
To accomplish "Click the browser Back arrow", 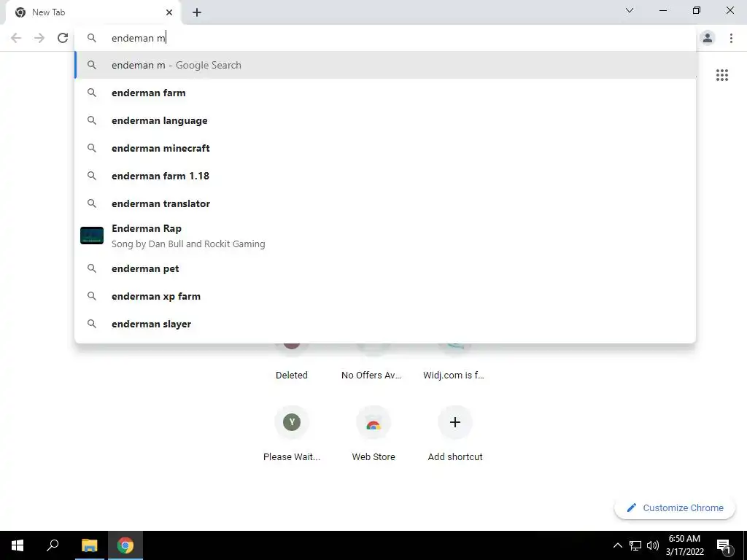I will tap(16, 38).
